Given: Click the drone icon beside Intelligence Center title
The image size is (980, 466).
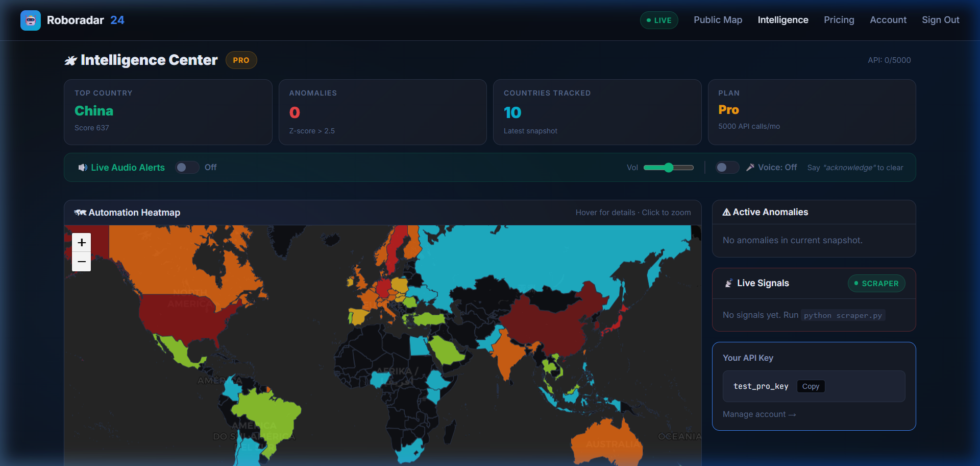Looking at the screenshot, I should [70, 60].
